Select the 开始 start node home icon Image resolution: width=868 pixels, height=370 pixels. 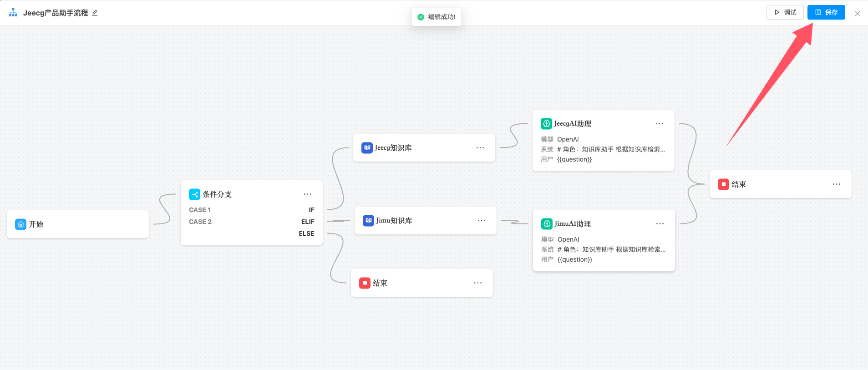21,224
